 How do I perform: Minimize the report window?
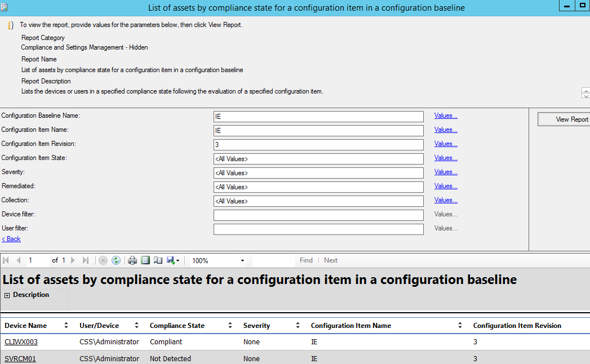567,6
